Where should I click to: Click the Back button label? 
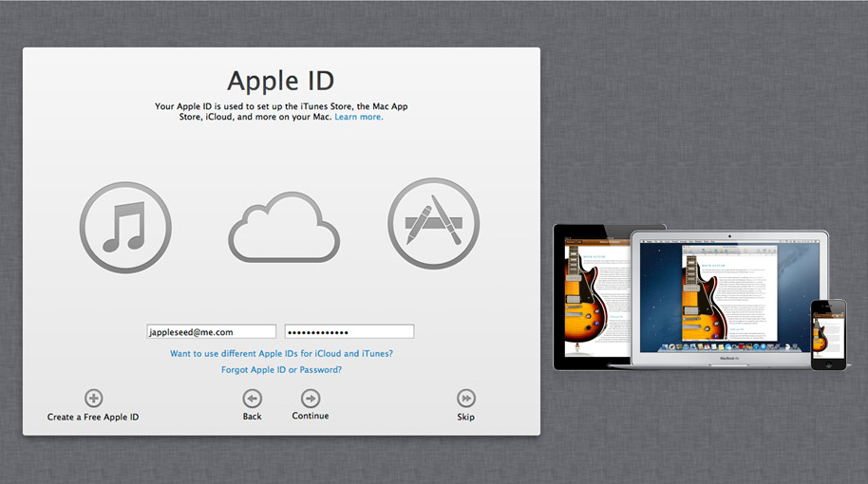click(x=252, y=417)
